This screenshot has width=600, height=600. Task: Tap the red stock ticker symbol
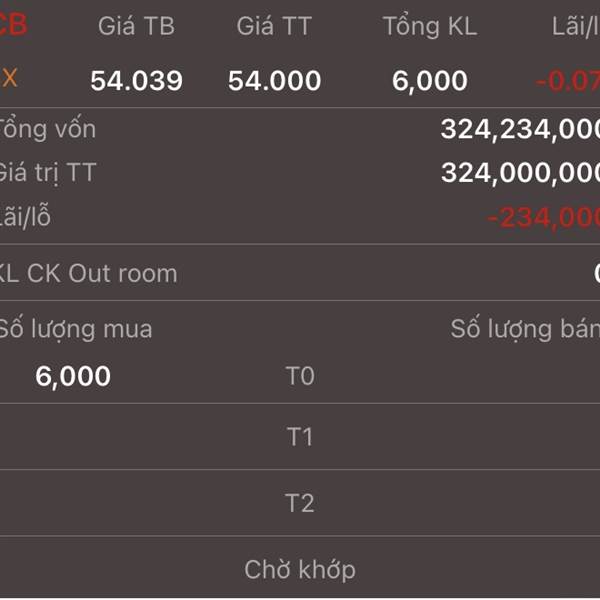coord(13,24)
